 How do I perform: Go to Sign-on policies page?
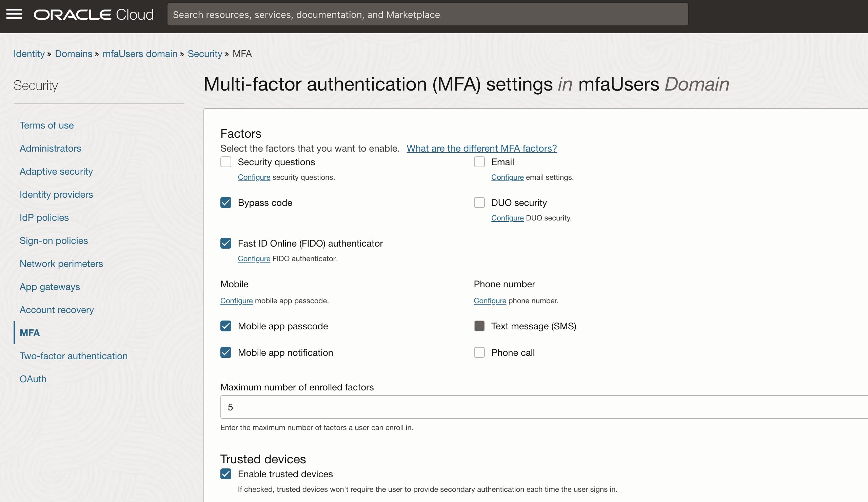[x=54, y=240]
